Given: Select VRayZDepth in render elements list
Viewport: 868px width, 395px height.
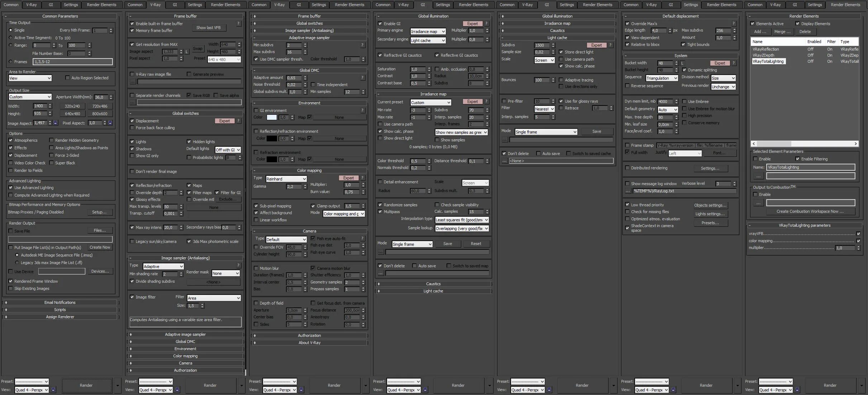Looking at the screenshot, I should tap(763, 55).
